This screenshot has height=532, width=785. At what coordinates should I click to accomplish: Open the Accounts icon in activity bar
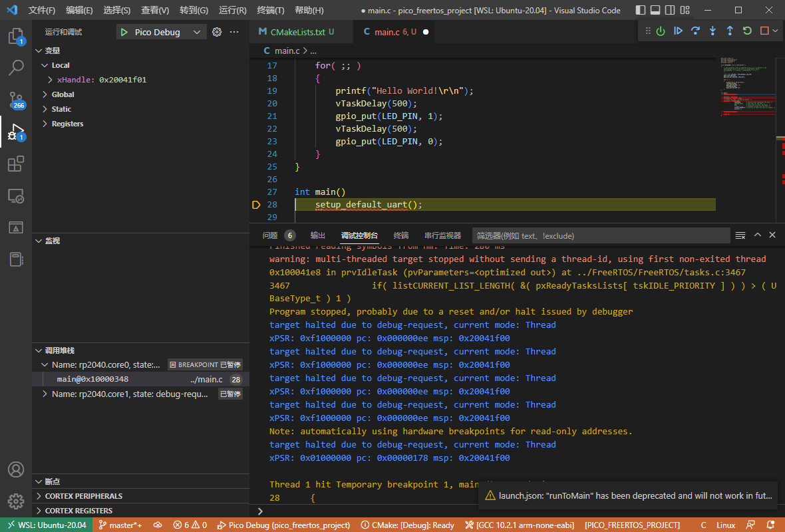16,469
